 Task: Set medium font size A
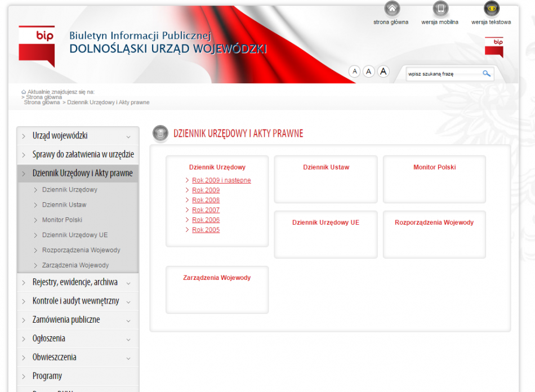pos(368,72)
